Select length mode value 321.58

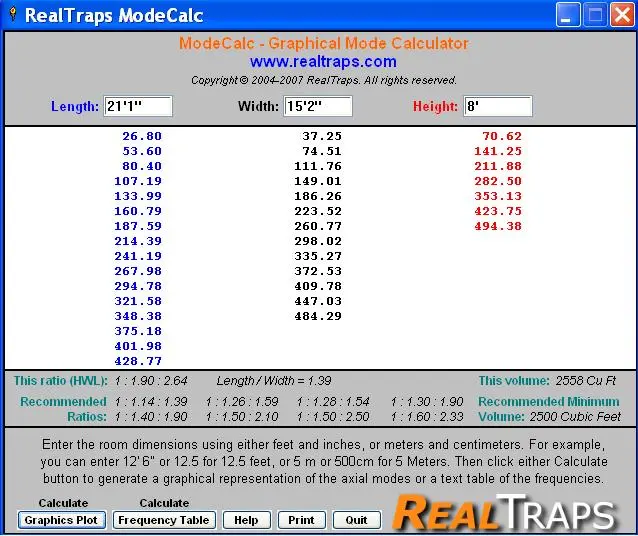click(x=138, y=301)
